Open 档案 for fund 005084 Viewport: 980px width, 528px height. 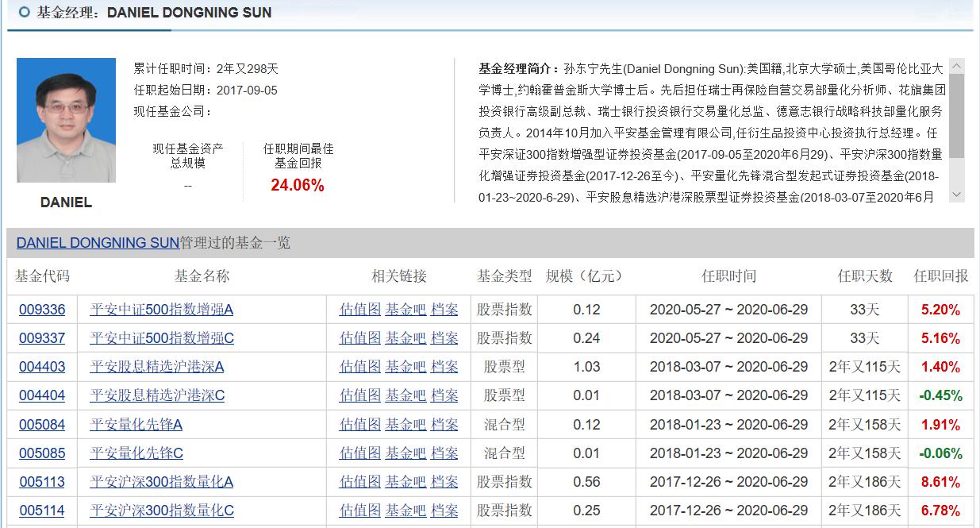(444, 425)
